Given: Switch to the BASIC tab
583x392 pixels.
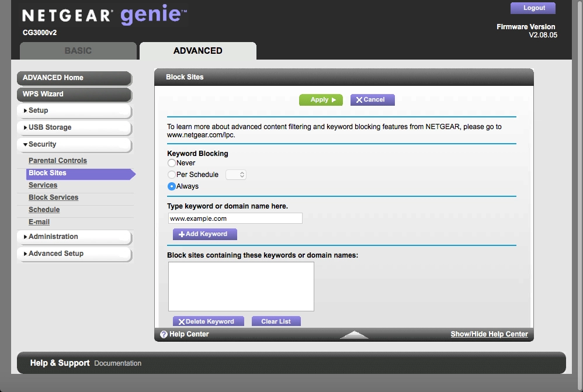Looking at the screenshot, I should 78,51.
